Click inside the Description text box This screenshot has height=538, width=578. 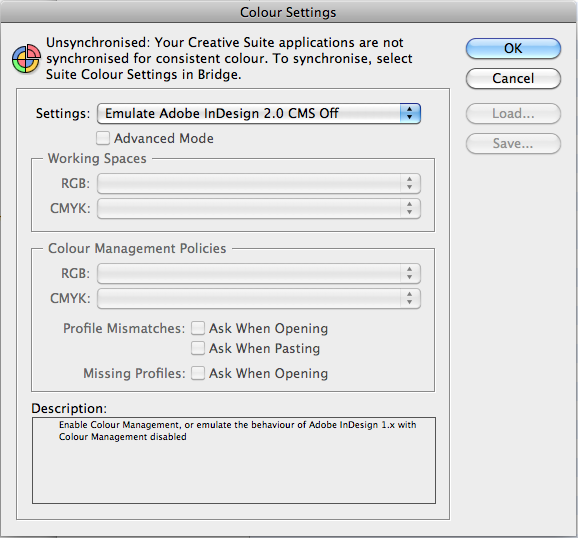pos(234,460)
